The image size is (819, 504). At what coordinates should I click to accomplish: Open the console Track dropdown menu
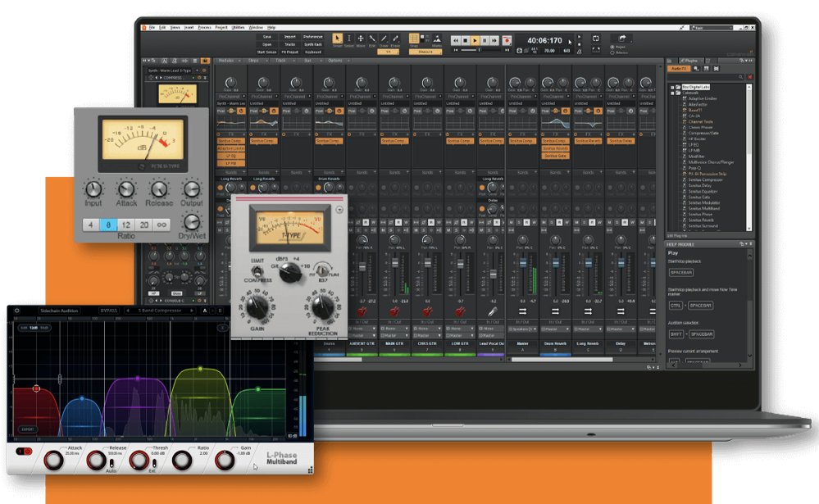(283, 61)
